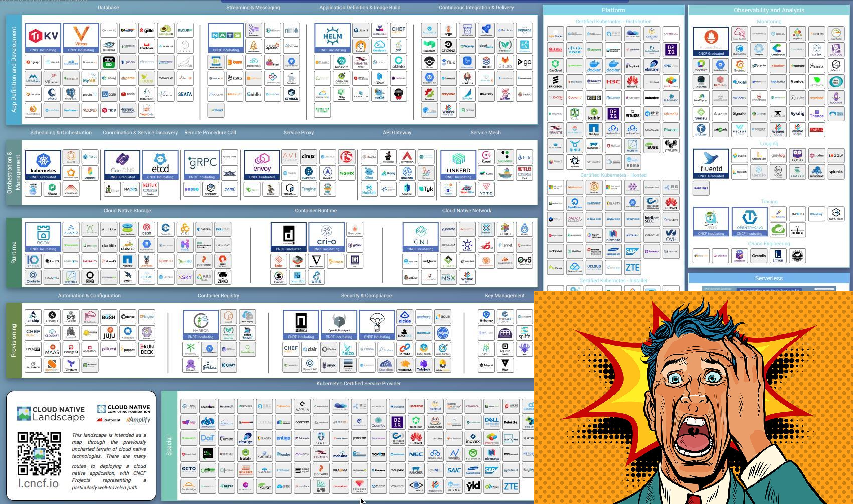Open the JUJU logo
The width and height of the screenshot is (853, 504).
pos(109,333)
